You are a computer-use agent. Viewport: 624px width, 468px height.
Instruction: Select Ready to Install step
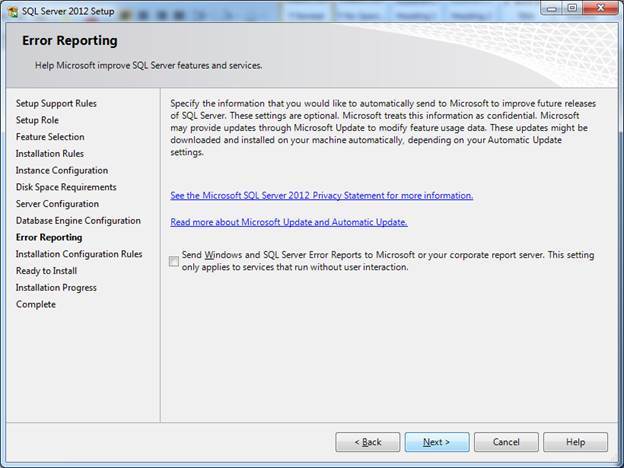(46, 271)
